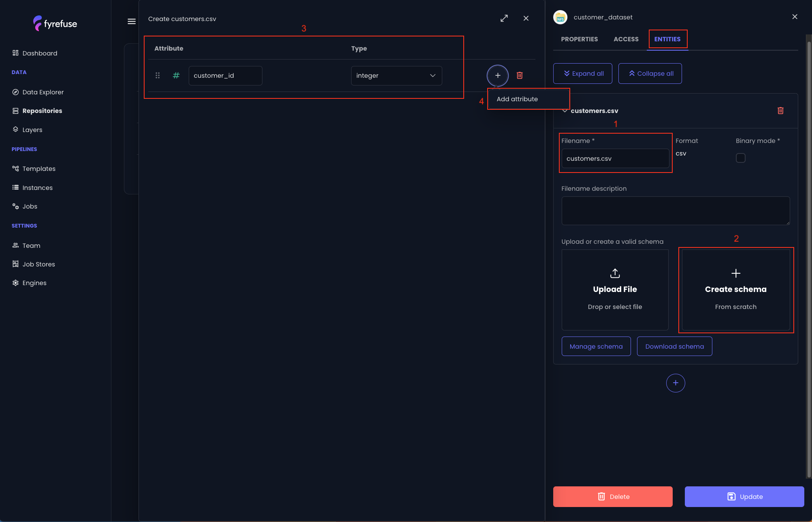Edit the customer_id attribute name field
This screenshot has height=522, width=812.
225,76
